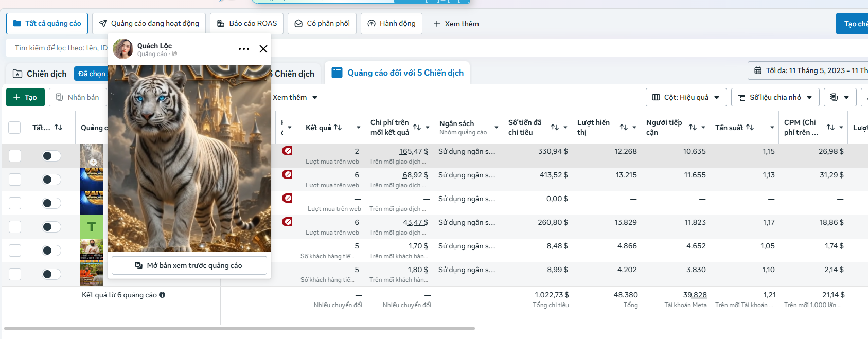Viewport: 868px width, 339px height.
Task: Open Kết quả column dropdown arrow
Action: pyautogui.click(x=359, y=127)
